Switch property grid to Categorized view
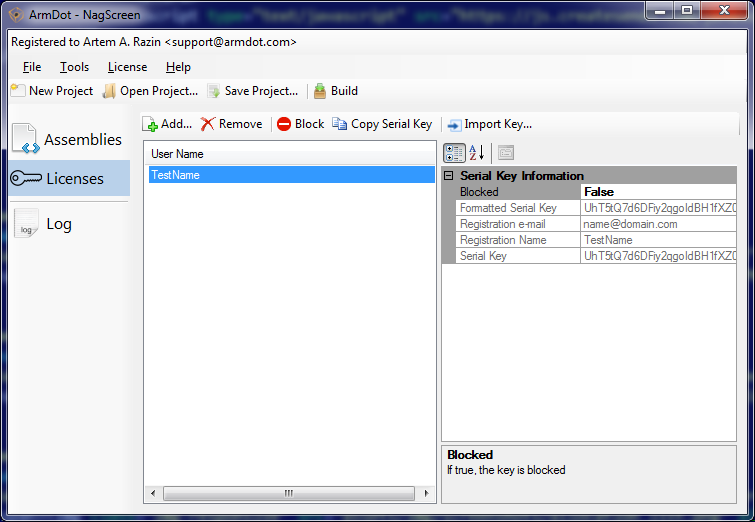The width and height of the screenshot is (755, 522). 454,153
